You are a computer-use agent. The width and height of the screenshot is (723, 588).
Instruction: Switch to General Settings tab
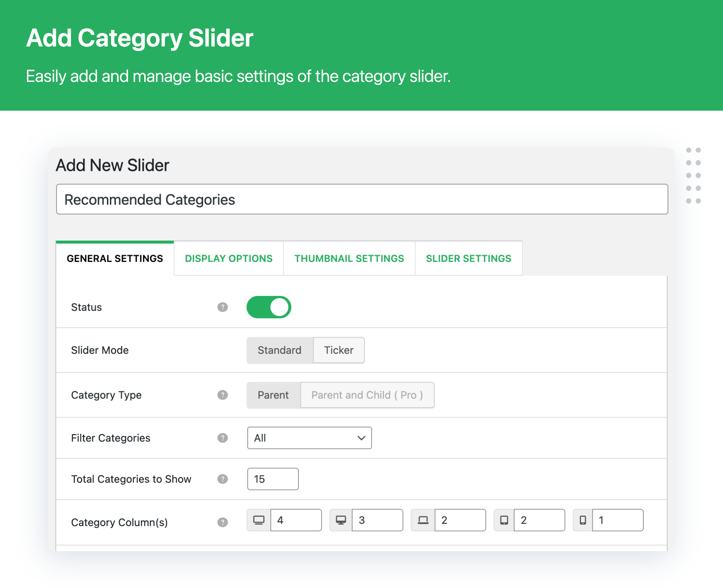(115, 259)
